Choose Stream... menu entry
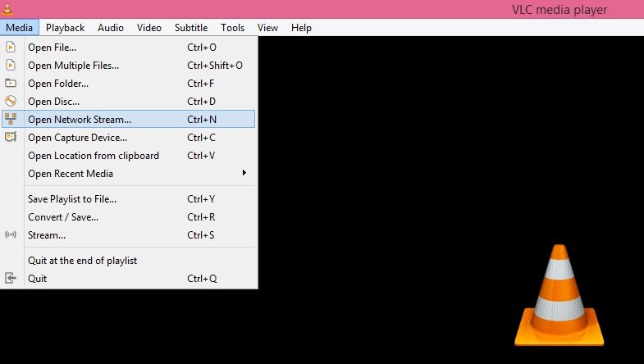644x364 pixels. (x=129, y=235)
